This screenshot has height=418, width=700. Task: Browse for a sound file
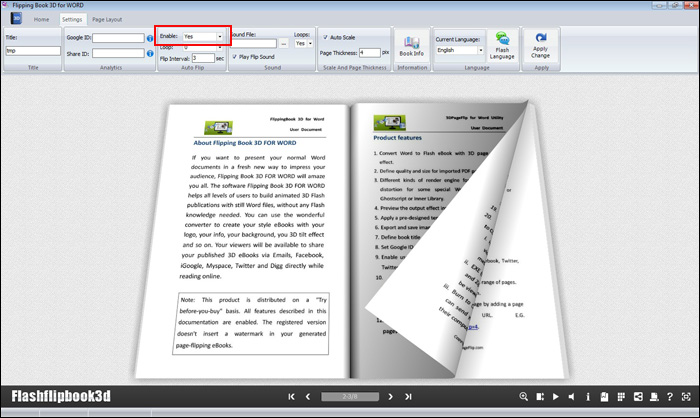(x=283, y=44)
